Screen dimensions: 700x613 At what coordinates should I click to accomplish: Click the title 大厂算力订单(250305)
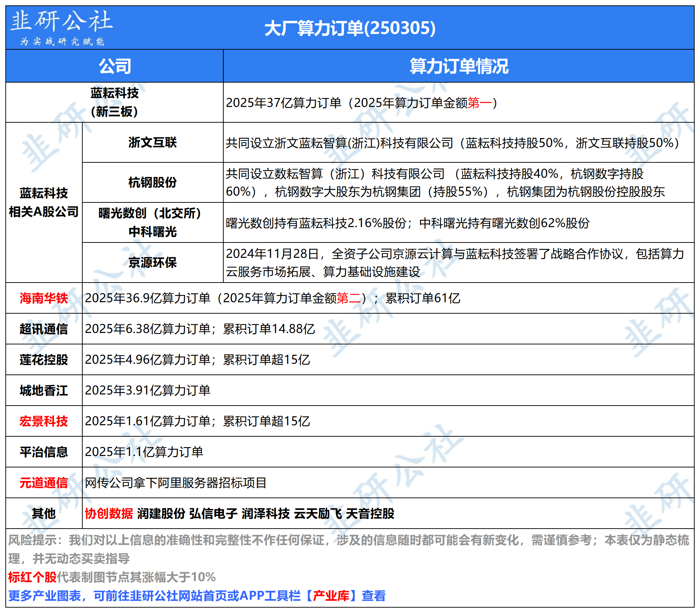coord(350,28)
